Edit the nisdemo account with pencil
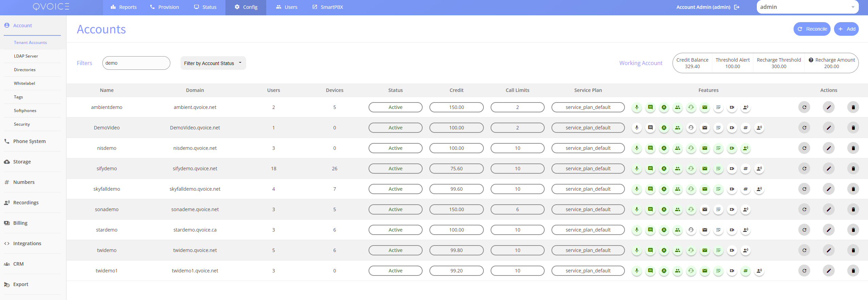The height and width of the screenshot is (300, 868). [829, 148]
